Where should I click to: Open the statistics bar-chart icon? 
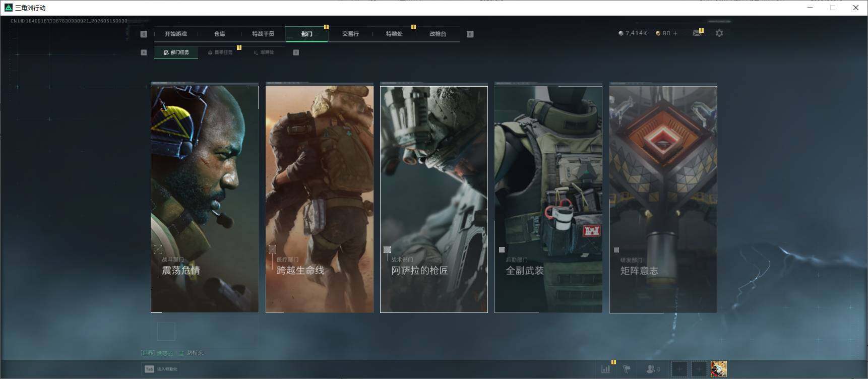606,369
